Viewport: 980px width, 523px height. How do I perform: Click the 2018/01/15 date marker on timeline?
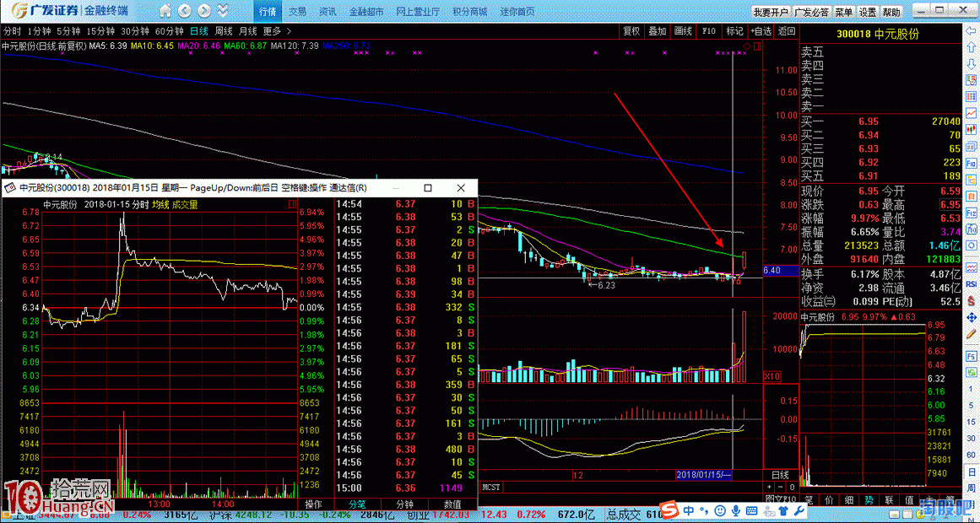click(704, 475)
